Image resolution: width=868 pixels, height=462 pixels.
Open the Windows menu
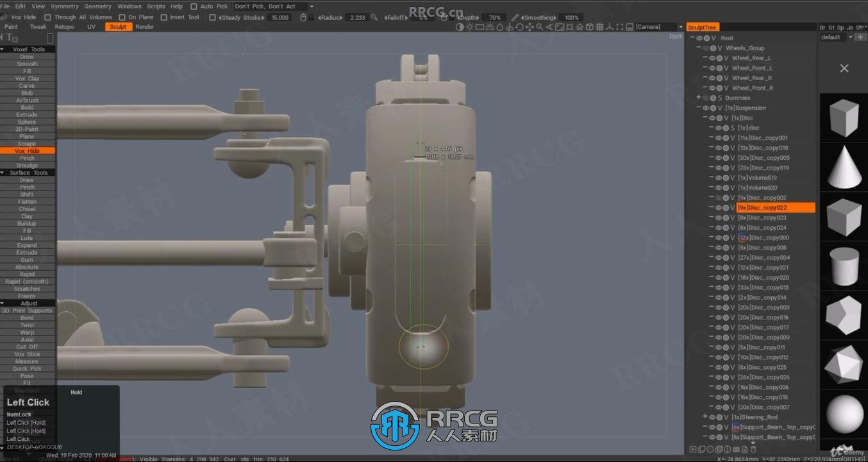tap(129, 6)
